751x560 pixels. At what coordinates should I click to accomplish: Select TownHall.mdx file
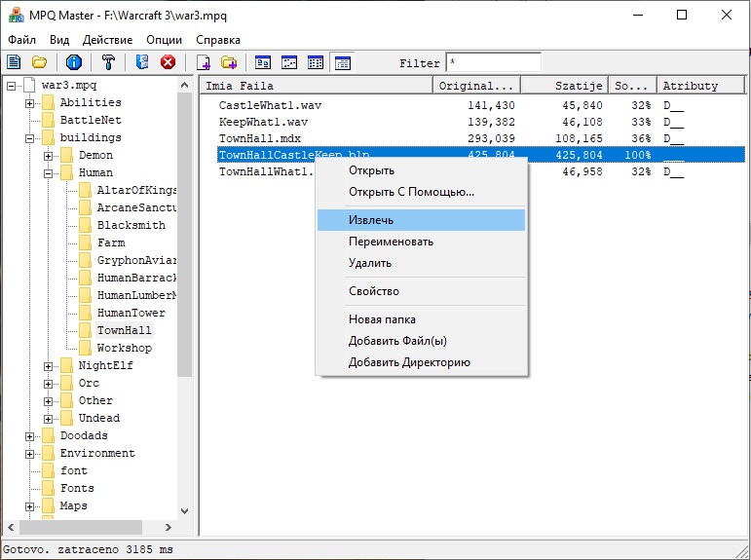tap(260, 139)
